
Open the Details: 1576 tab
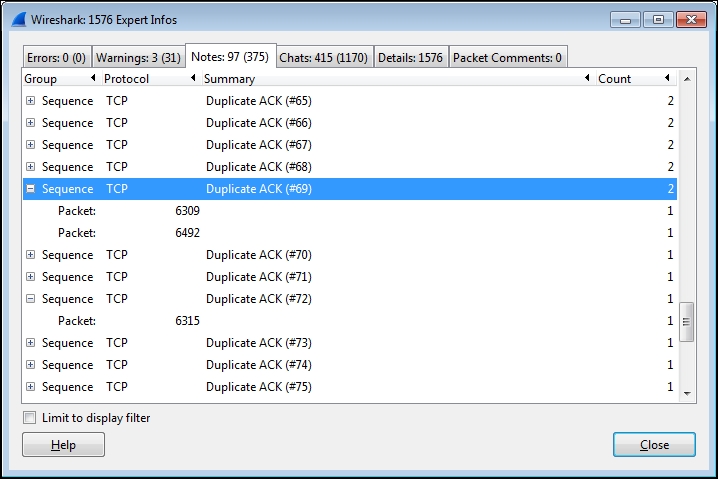[411, 58]
